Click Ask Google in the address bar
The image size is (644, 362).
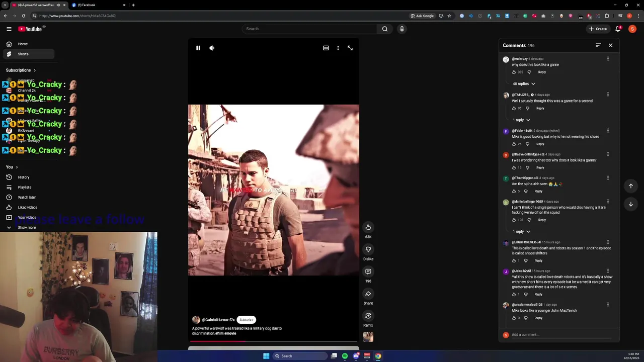[x=422, y=16]
